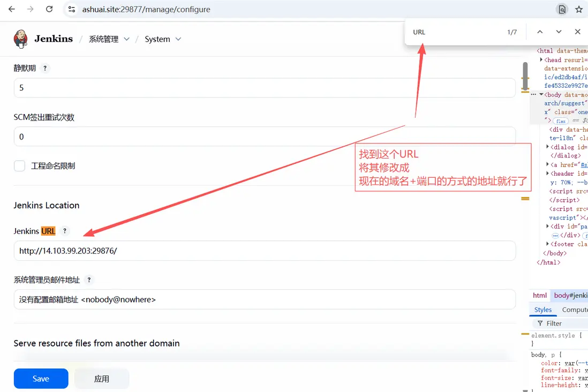Open the Jenkins home link
The width and height of the screenshot is (588, 392).
click(x=54, y=39)
